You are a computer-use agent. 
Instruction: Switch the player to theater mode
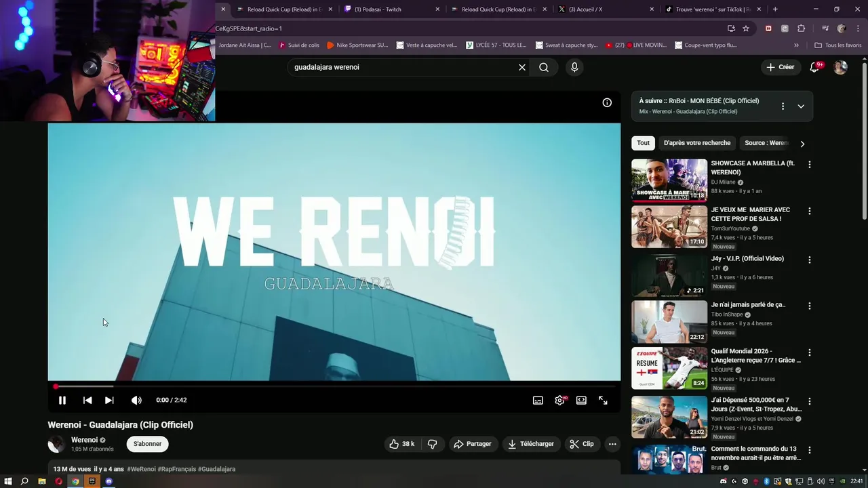[x=581, y=400]
